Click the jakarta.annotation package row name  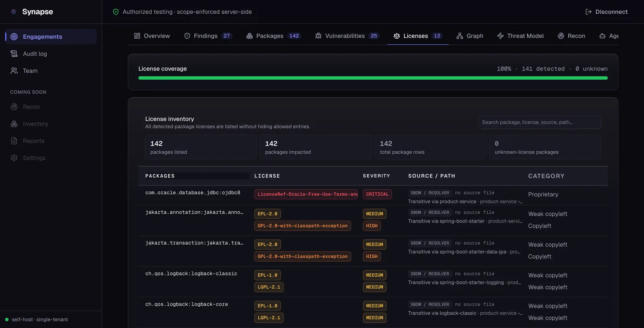point(194,212)
